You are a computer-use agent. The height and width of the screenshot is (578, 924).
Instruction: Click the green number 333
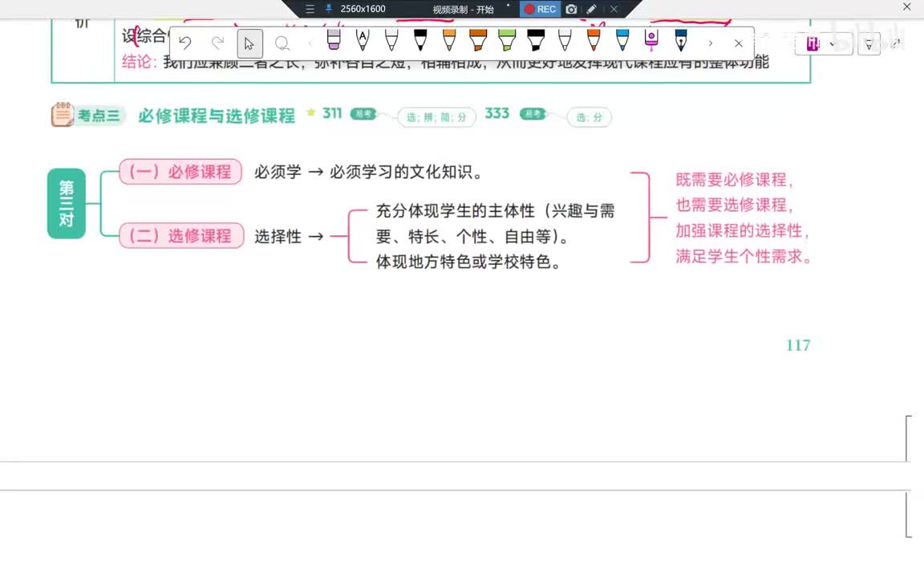pyautogui.click(x=496, y=113)
